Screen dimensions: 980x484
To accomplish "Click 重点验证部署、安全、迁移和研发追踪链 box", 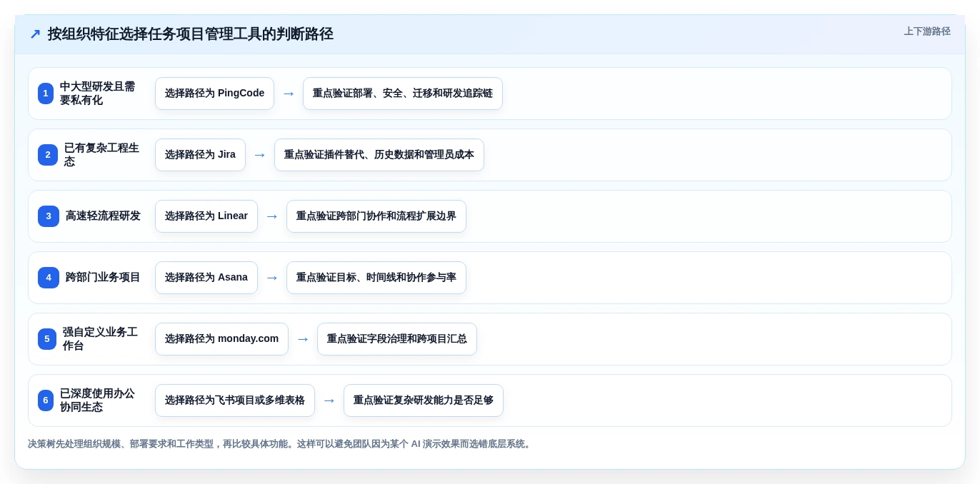I will 403,94.
